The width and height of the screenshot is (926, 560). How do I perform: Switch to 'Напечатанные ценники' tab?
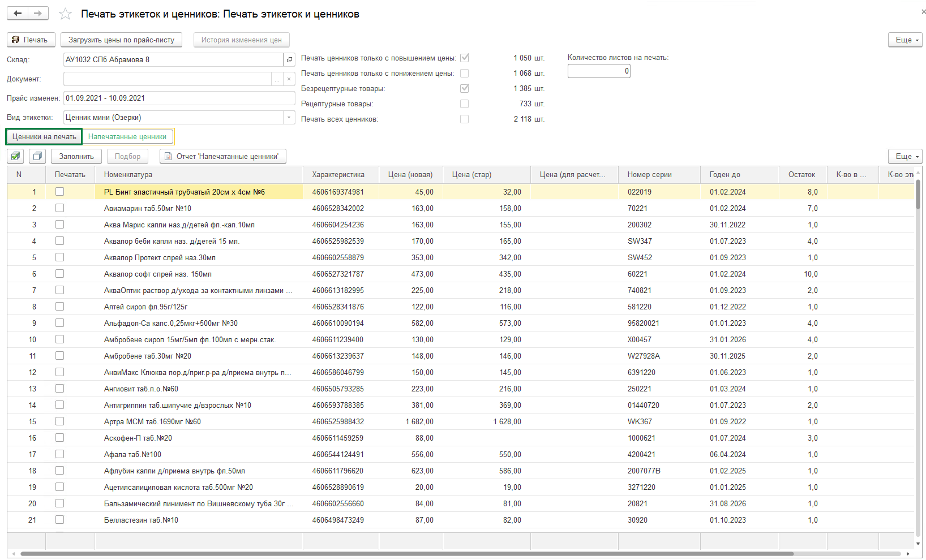(x=127, y=136)
